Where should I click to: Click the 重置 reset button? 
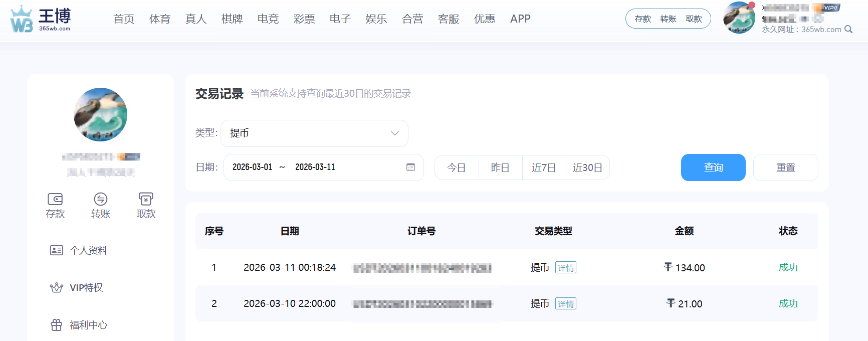[x=785, y=167]
